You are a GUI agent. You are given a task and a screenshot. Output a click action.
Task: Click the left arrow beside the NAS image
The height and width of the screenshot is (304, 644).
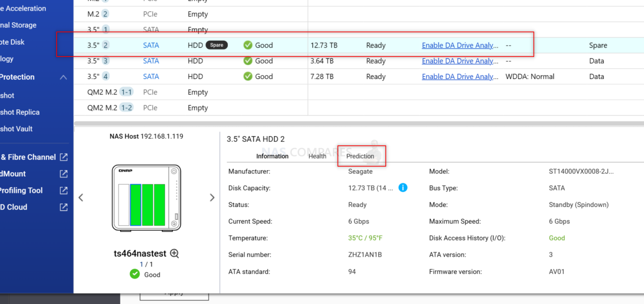pyautogui.click(x=81, y=197)
